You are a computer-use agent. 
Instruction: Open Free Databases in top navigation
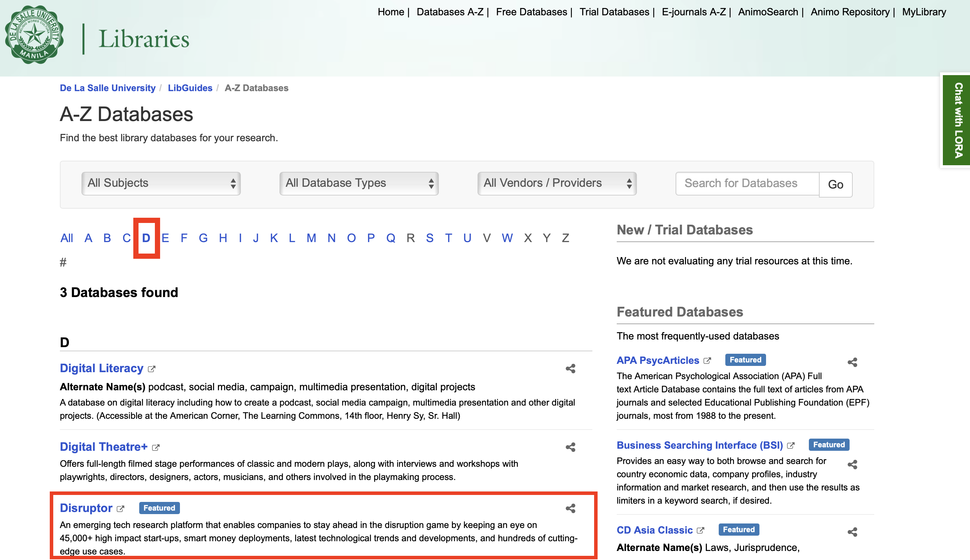531,12
